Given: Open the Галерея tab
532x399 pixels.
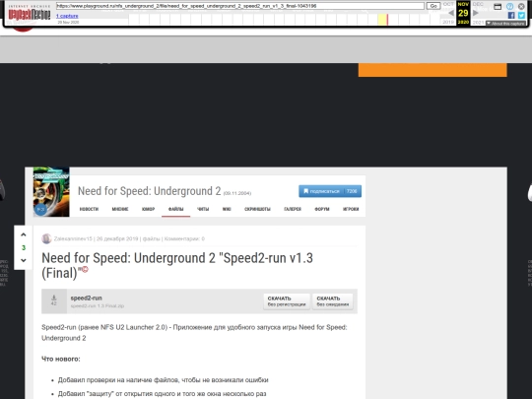Looking at the screenshot, I should 293,209.
